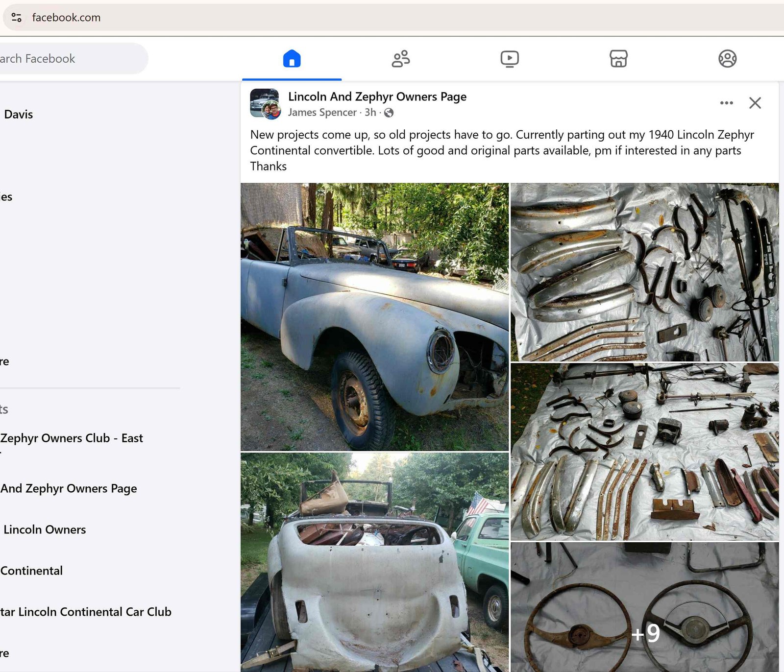784x672 pixels.
Task: Open the blue convertible car photo
Action: pyautogui.click(x=374, y=316)
